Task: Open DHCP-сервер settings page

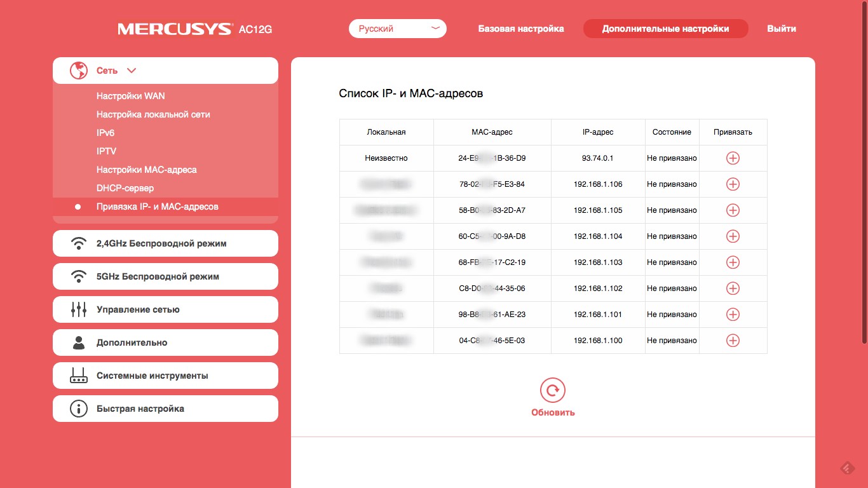Action: coord(125,188)
